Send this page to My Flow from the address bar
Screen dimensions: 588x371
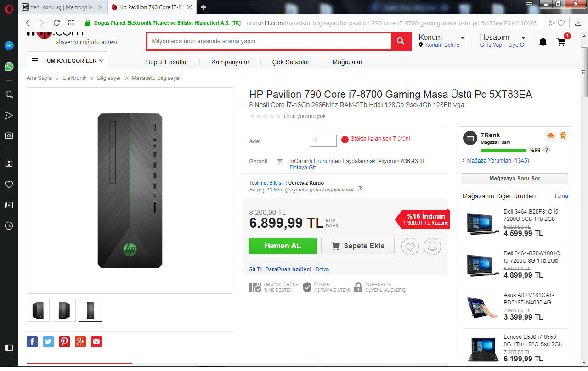pyautogui.click(x=552, y=23)
